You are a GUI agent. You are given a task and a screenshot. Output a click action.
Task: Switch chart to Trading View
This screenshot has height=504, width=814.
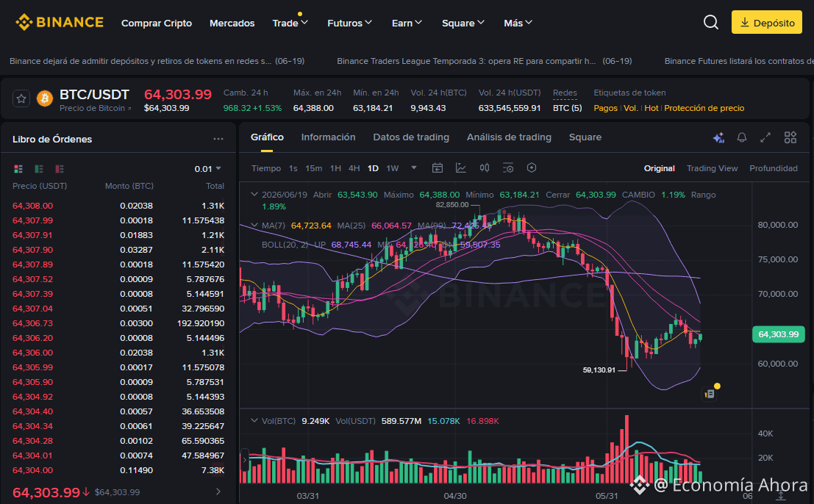[712, 168]
